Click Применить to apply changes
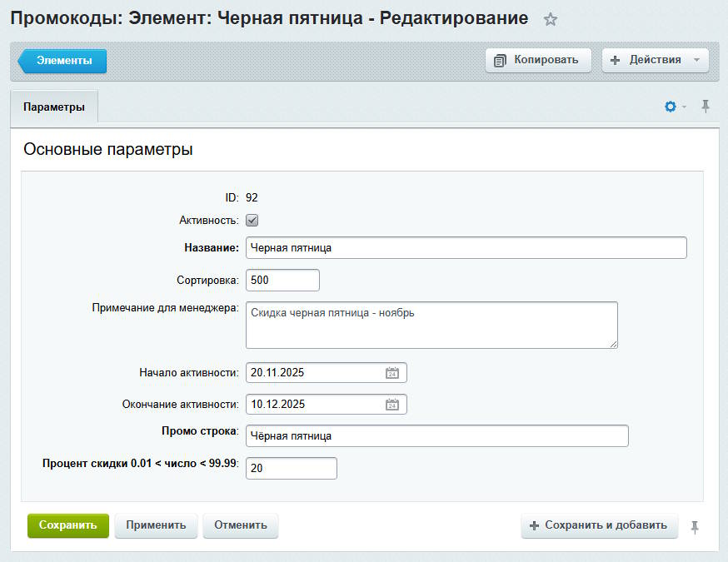 156,525
